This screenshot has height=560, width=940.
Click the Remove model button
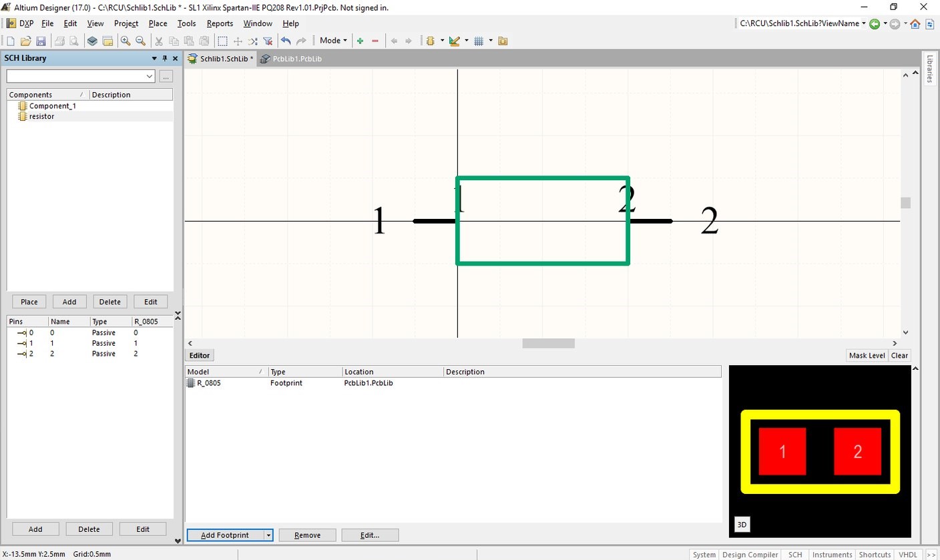coord(307,535)
